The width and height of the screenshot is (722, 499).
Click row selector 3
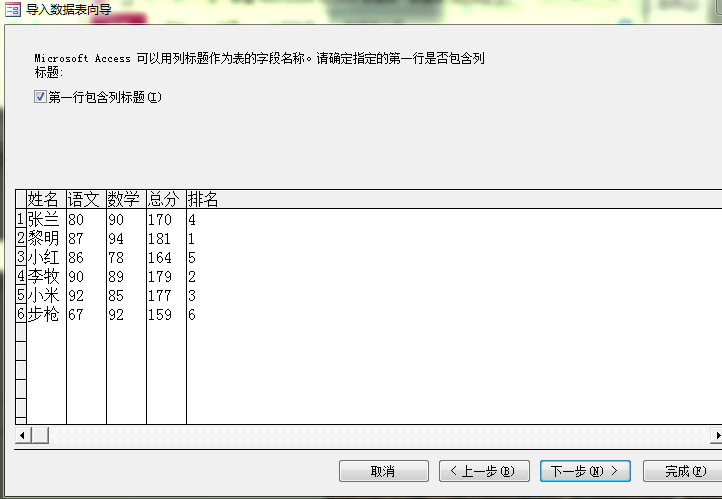21,257
